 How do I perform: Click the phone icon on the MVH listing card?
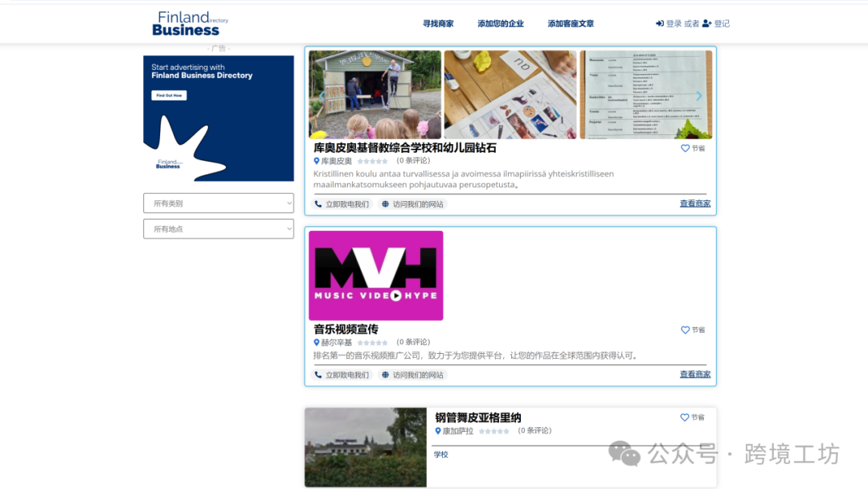[x=317, y=374]
